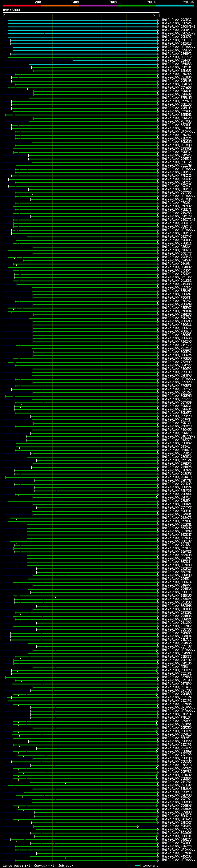The image size is (197, 868).
Task: Click hit label UniRef100_A7NZX5
Action: pos(177,74)
